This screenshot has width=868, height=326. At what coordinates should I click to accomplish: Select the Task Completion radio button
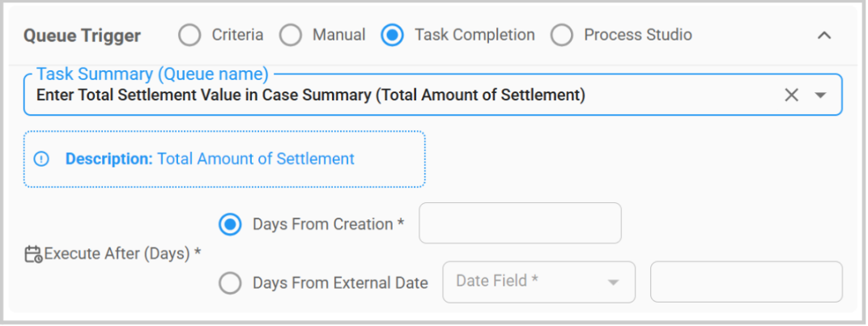(x=392, y=36)
